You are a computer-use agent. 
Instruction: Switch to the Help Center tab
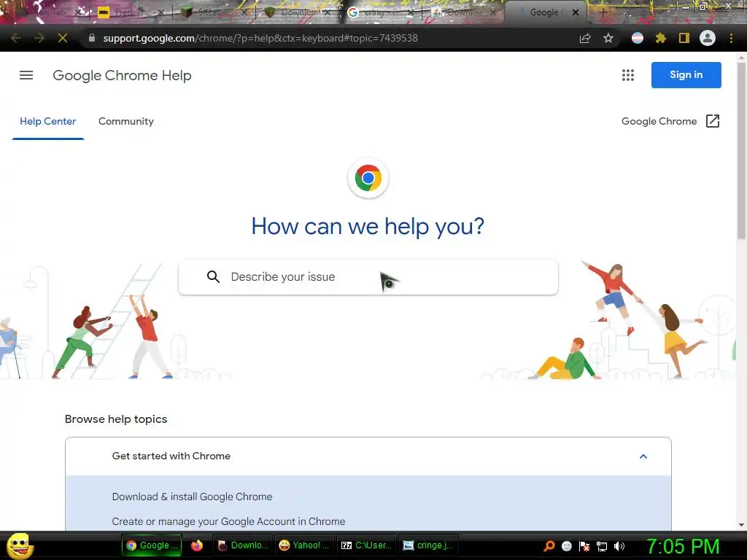(x=47, y=122)
